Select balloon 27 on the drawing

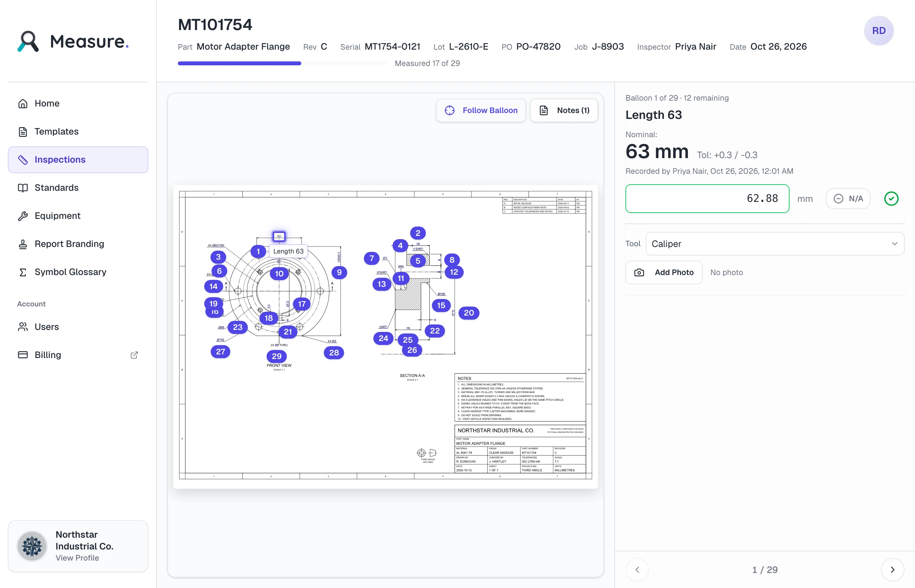click(x=220, y=351)
